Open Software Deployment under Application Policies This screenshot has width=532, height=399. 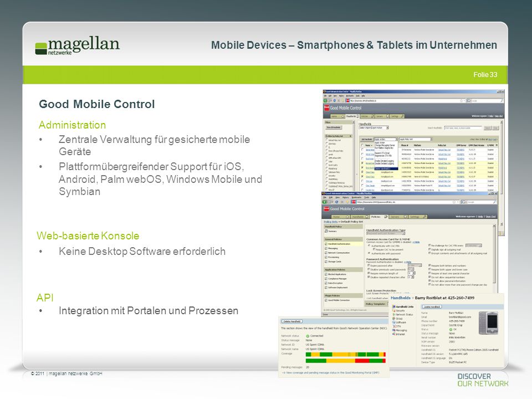336,288
